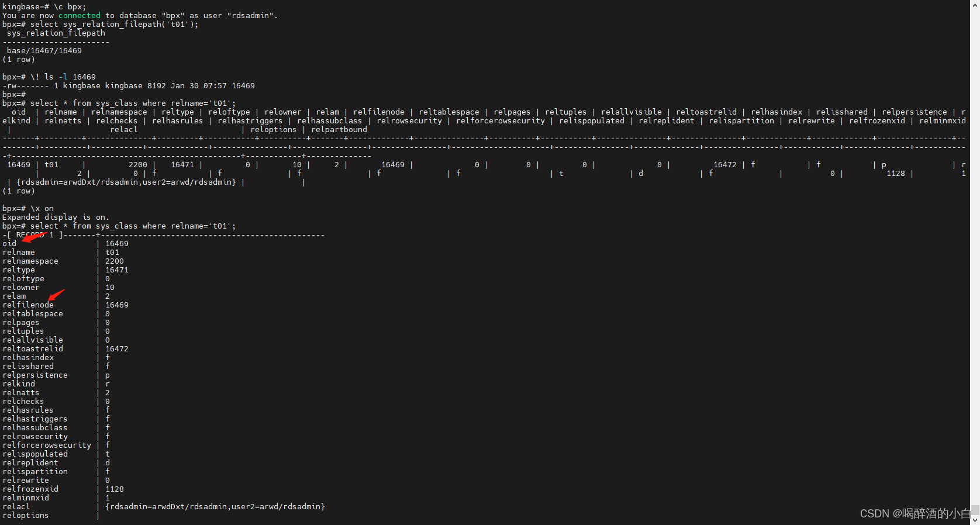This screenshot has height=525, width=980.
Task: Click the value '16471' in the wide table row
Action: (182, 165)
